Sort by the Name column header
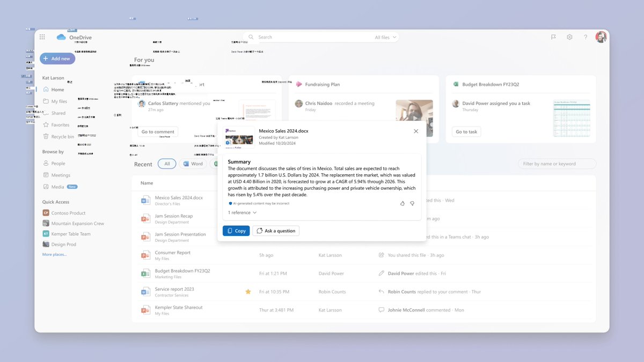The image size is (644, 362). [147, 183]
